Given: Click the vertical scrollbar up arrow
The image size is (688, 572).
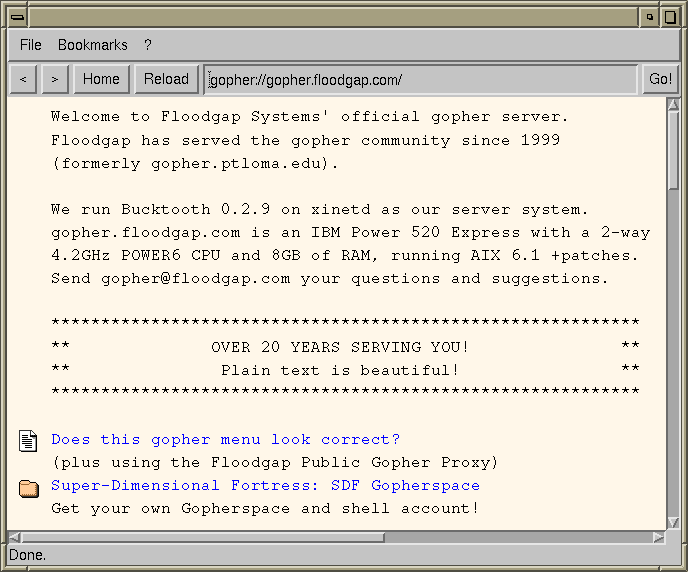Looking at the screenshot, I should pyautogui.click(x=673, y=104).
